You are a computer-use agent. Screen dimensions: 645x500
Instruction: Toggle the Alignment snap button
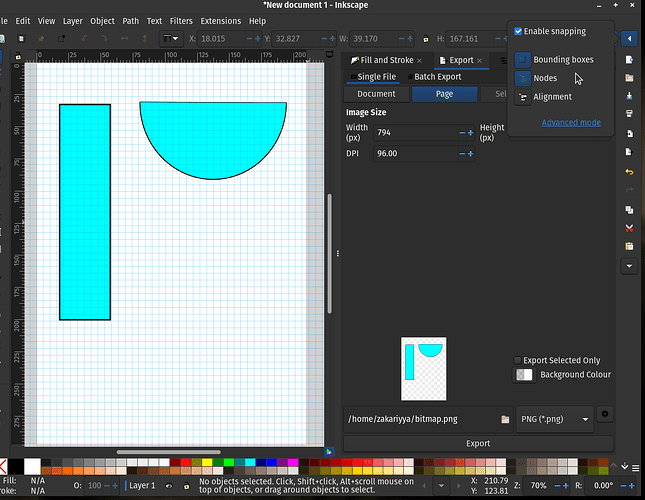tap(522, 97)
